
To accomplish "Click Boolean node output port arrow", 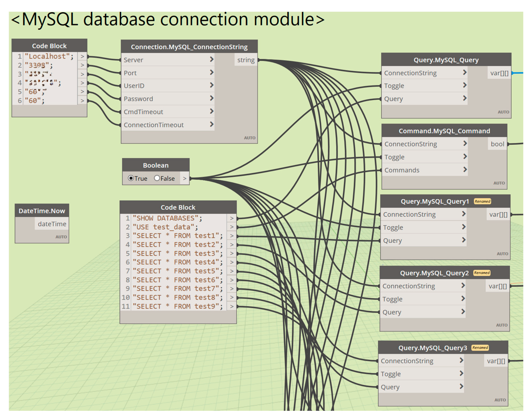I will [185, 178].
